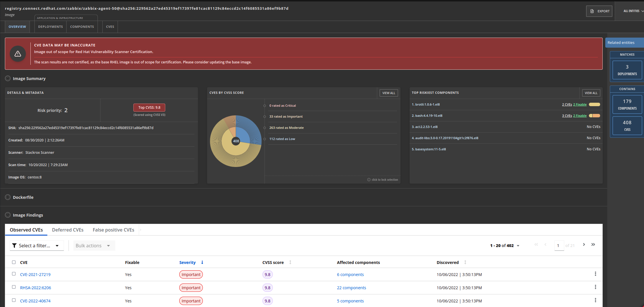Select the Observed CVEs tab
Image resolution: width=644 pixels, height=307 pixels.
26,230
